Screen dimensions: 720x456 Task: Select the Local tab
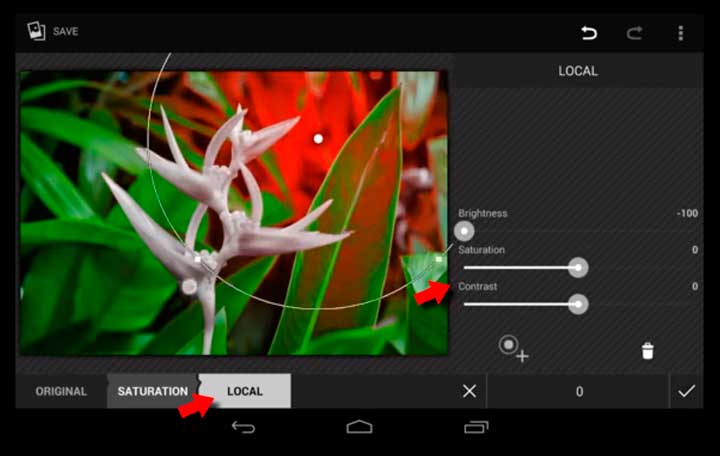pos(245,391)
